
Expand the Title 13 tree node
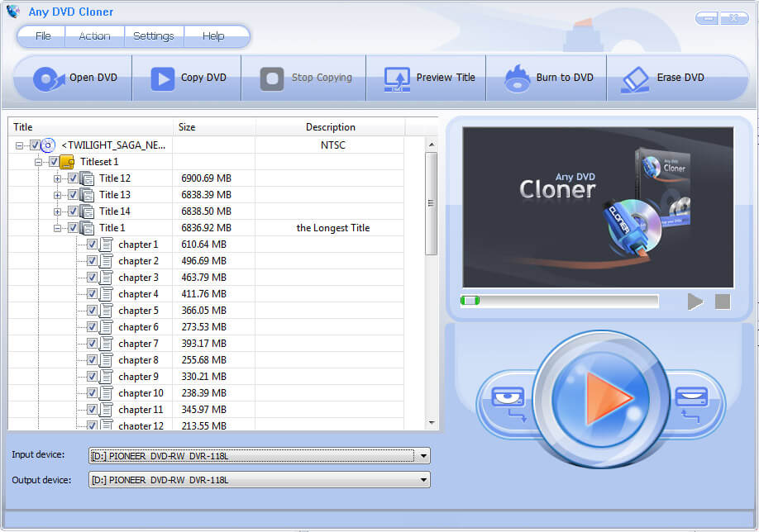pyautogui.click(x=58, y=195)
